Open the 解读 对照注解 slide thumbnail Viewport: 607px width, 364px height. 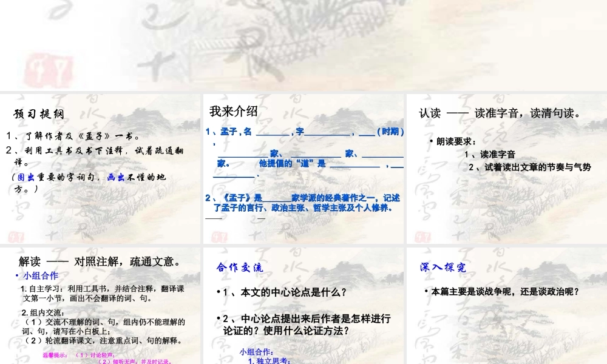click(100, 306)
